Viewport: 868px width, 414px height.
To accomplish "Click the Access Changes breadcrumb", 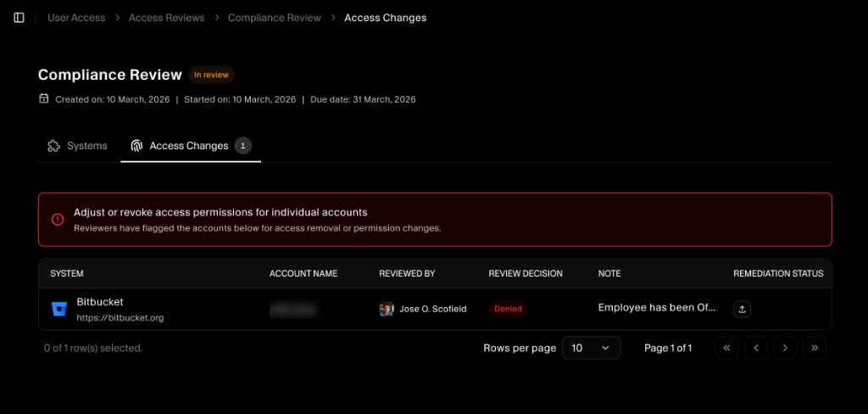I will click(x=386, y=18).
